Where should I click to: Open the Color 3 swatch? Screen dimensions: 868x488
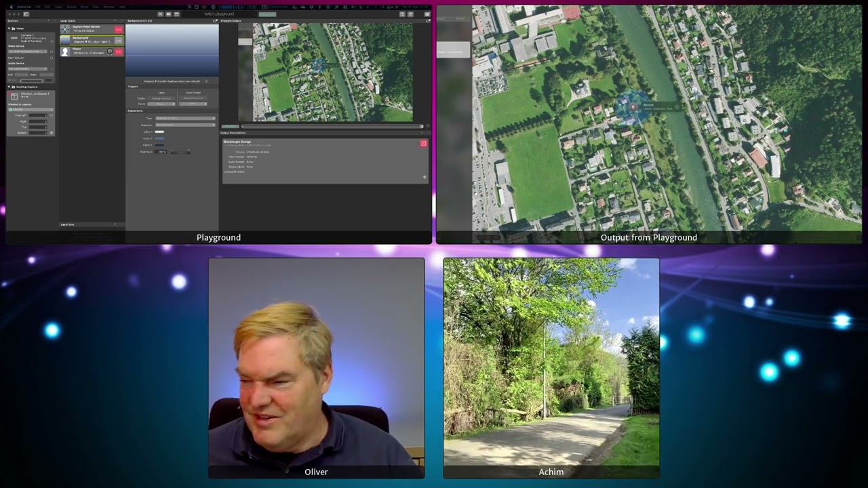point(159,145)
